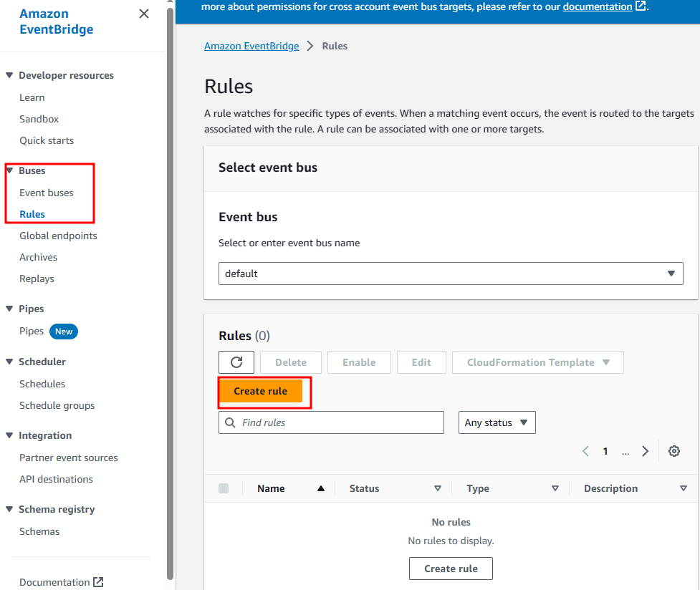Open Archives in the sidebar
Viewport: 700px width, 590px height.
click(x=39, y=257)
